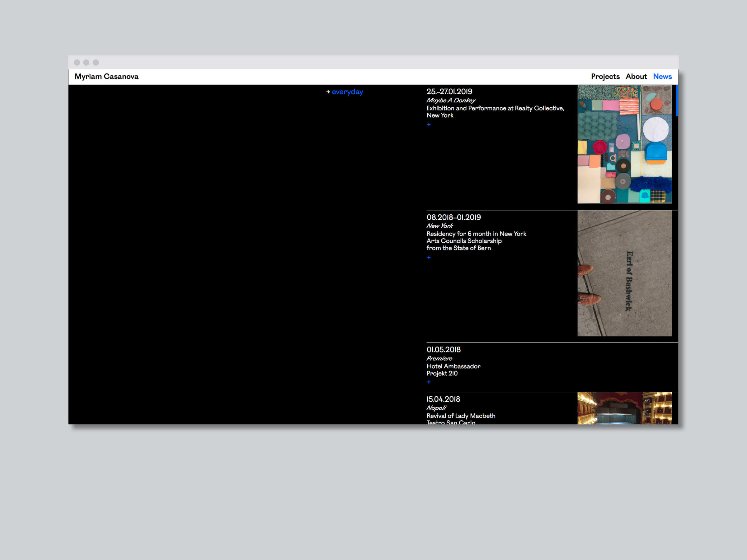Open the Teatro San Carlo theater photo
Viewport: 747px width, 560px height.
point(624,408)
